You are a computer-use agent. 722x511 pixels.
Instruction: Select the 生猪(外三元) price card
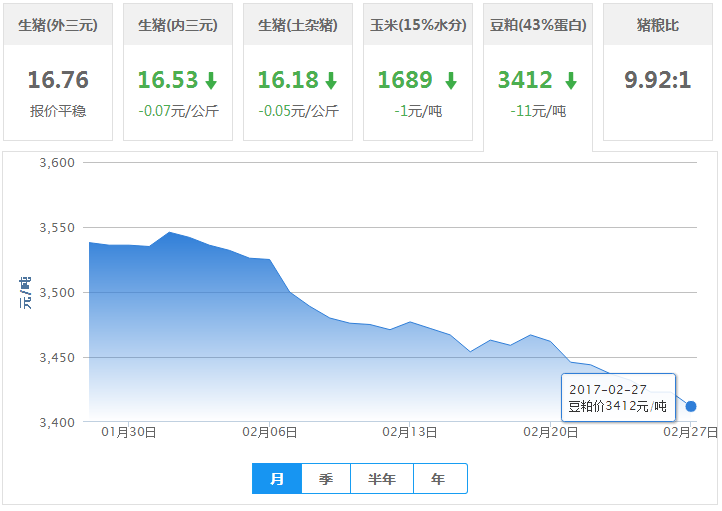[x=58, y=72]
